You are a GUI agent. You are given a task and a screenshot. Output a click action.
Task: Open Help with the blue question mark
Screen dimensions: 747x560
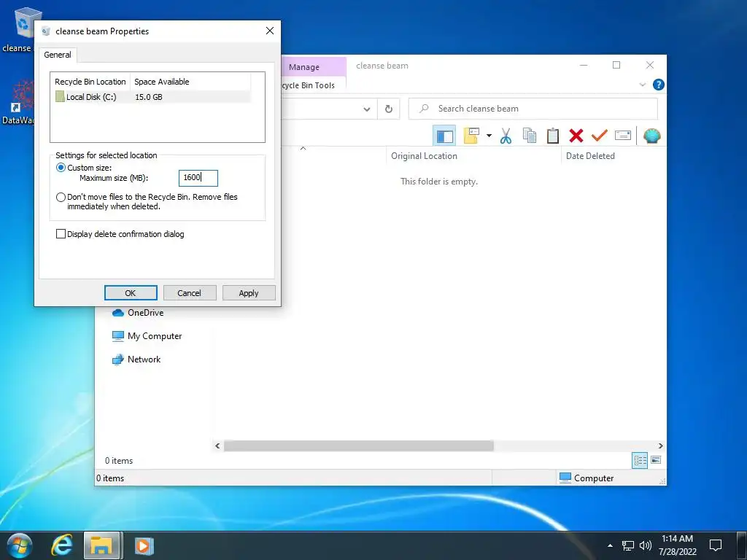click(x=659, y=85)
